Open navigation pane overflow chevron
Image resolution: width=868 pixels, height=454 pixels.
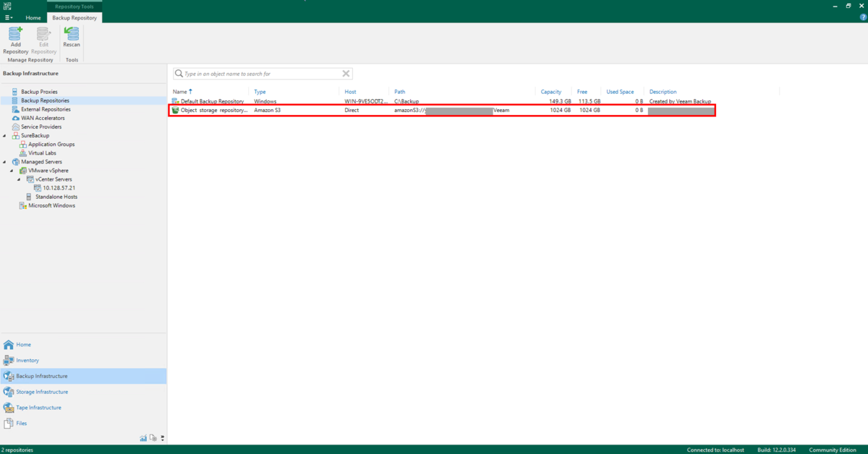tap(163, 438)
